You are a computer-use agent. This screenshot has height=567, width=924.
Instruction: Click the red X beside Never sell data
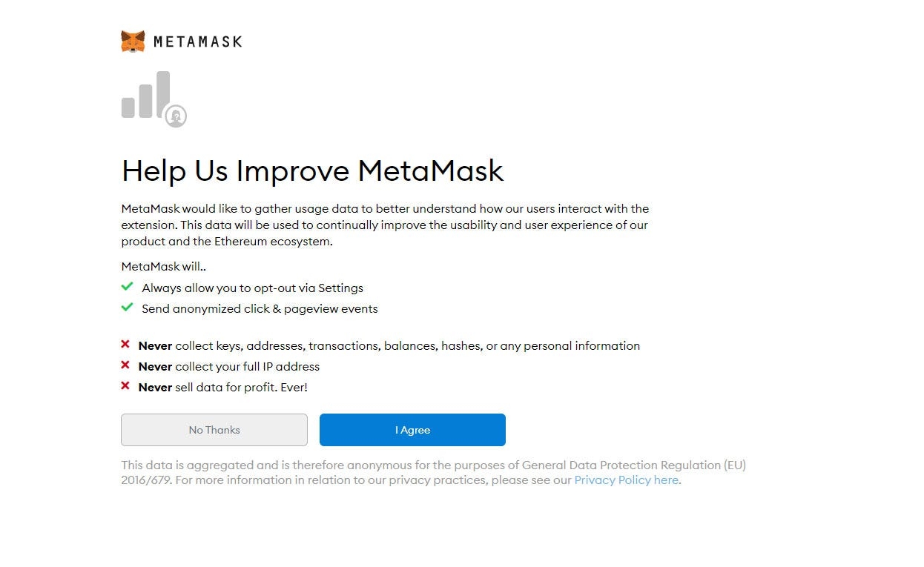coord(125,386)
